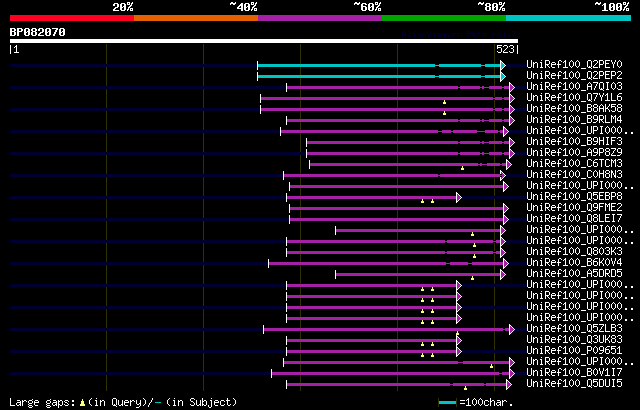Click the arrowhead ending the A9P8Z9 alignment

click(x=512, y=153)
